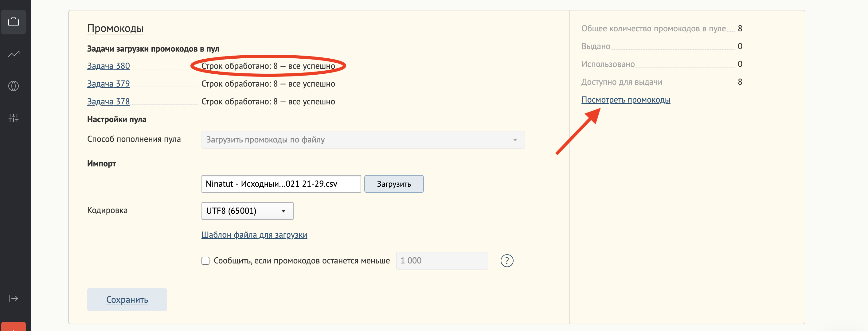Click the Посмотреть промокоды link
Viewport: 868px width, 331px height.
point(626,100)
